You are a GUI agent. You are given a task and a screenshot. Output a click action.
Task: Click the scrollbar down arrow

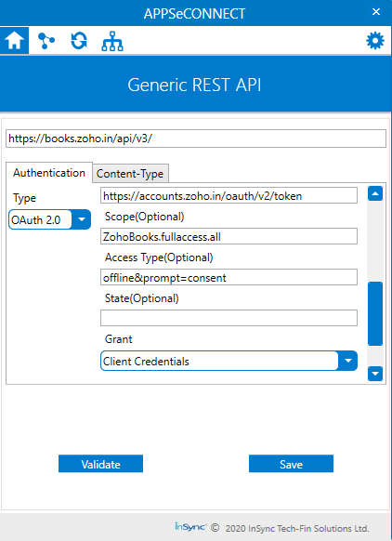375,374
